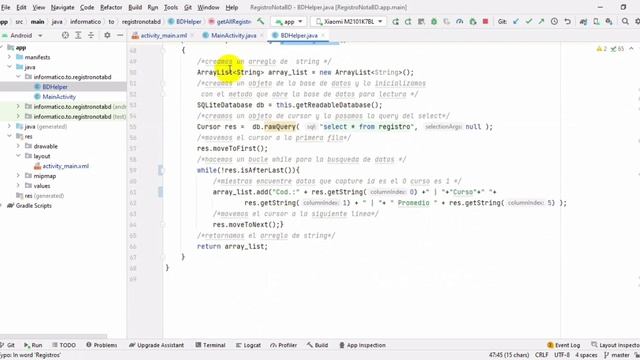Open the Tools menu
This screenshot has height=360, width=640.
pos(171,7)
